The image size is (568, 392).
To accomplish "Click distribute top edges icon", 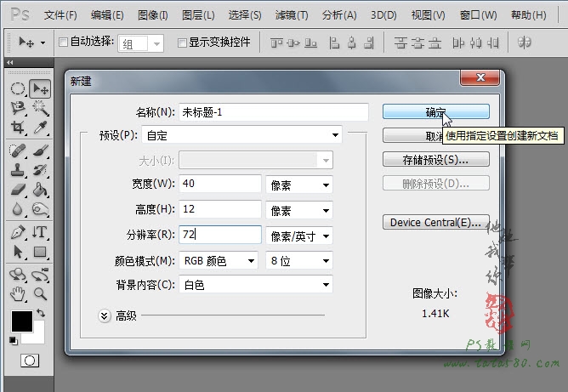I will pos(400,43).
